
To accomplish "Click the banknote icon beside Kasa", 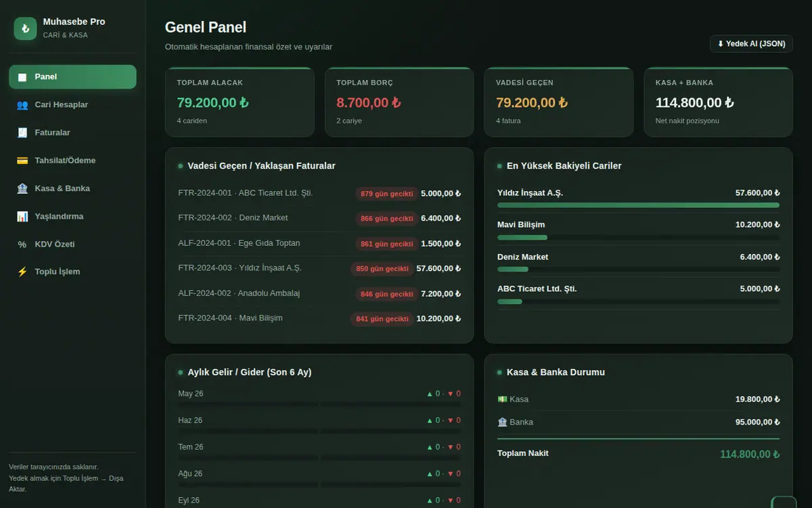I will [x=502, y=399].
